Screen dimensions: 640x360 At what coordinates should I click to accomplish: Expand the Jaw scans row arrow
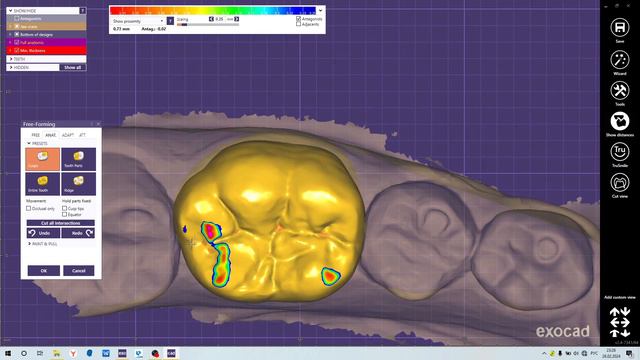(10, 27)
